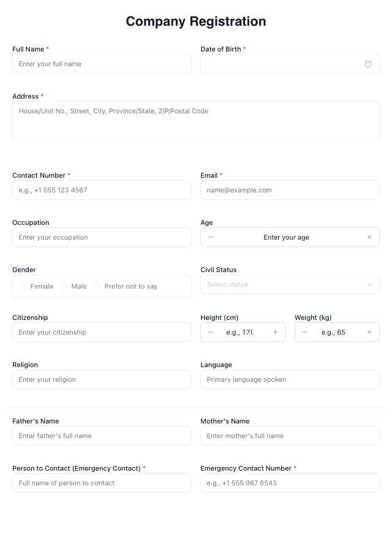Focus the Full Name input field
The height and width of the screenshot is (554, 392).
[102, 64]
